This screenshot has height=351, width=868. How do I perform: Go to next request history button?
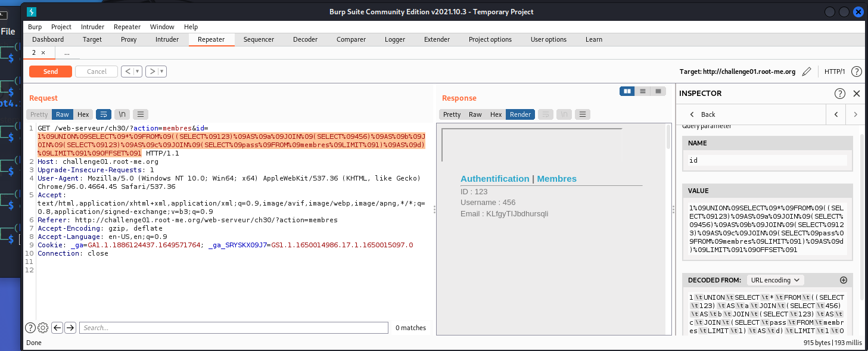pyautogui.click(x=153, y=72)
